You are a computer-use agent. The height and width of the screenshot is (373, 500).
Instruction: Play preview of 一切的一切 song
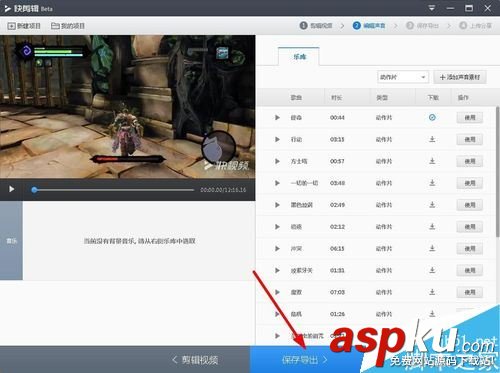tap(277, 183)
